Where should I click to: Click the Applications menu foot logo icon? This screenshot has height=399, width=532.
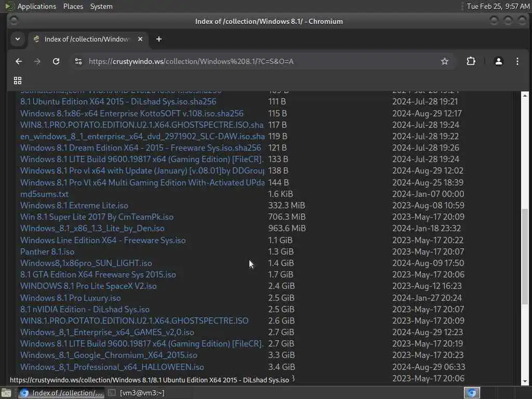click(x=10, y=6)
